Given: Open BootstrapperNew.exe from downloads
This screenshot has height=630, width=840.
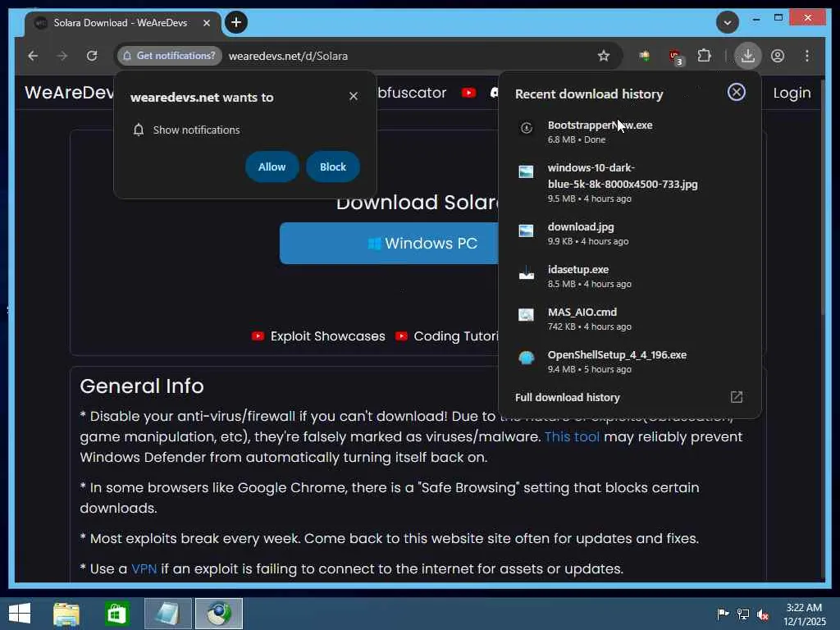Looking at the screenshot, I should click(x=600, y=126).
